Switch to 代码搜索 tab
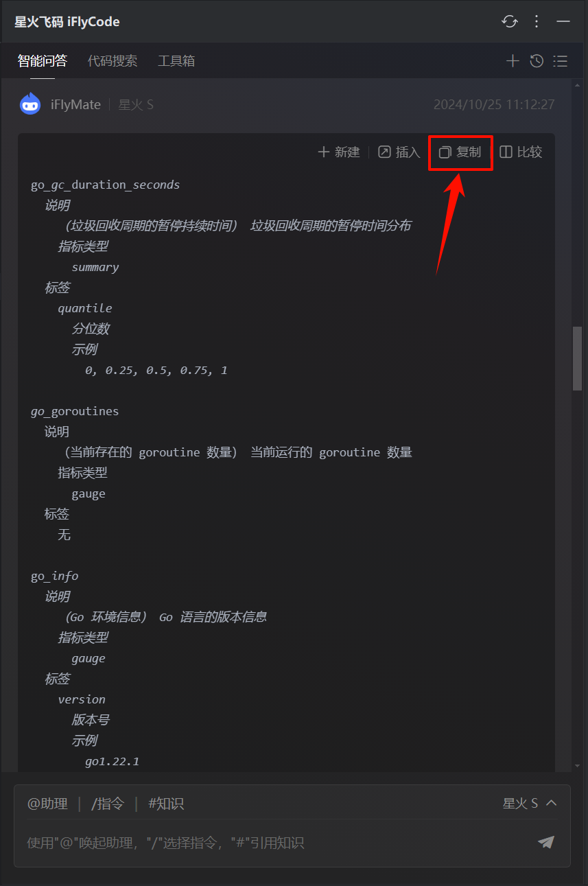Image resolution: width=588 pixels, height=886 pixels. pyautogui.click(x=113, y=61)
